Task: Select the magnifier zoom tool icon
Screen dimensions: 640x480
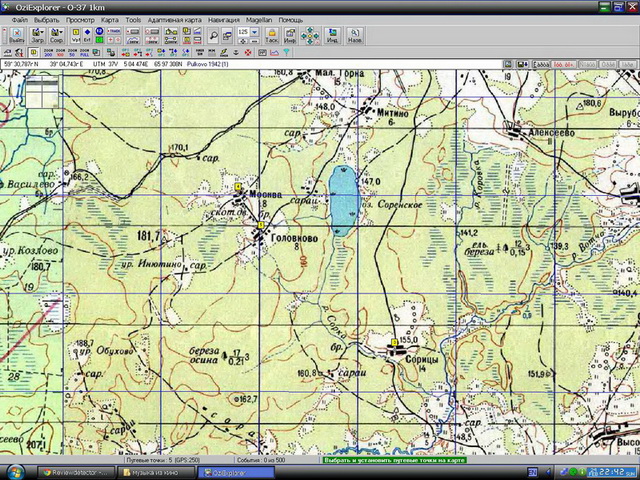Action: [x=213, y=34]
